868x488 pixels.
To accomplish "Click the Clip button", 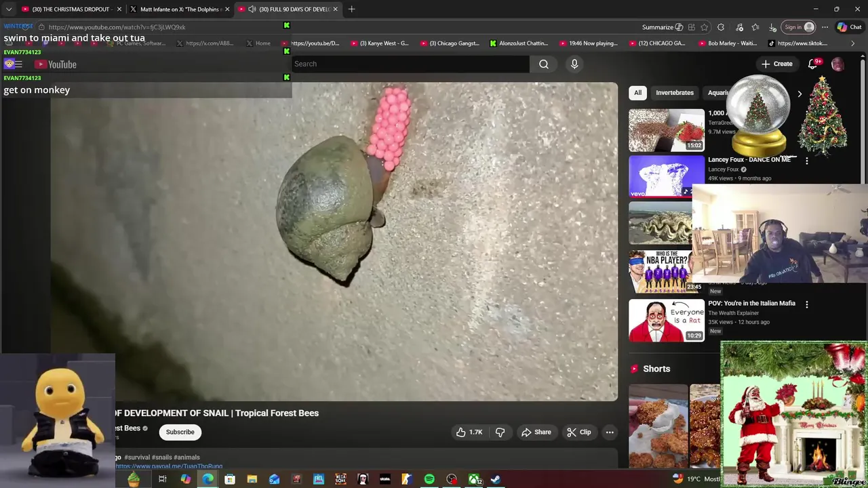I will pyautogui.click(x=579, y=432).
